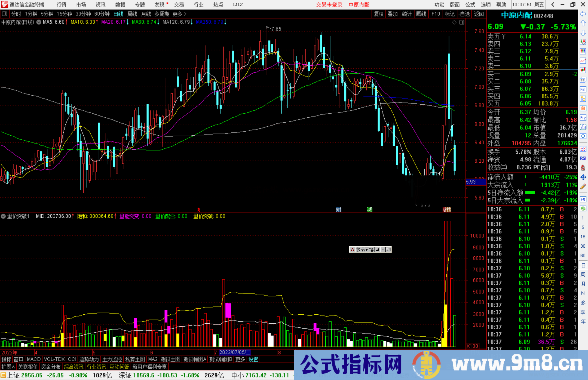
Task: Click the f(x) formula icon in sidebar
Action: click(x=583, y=127)
